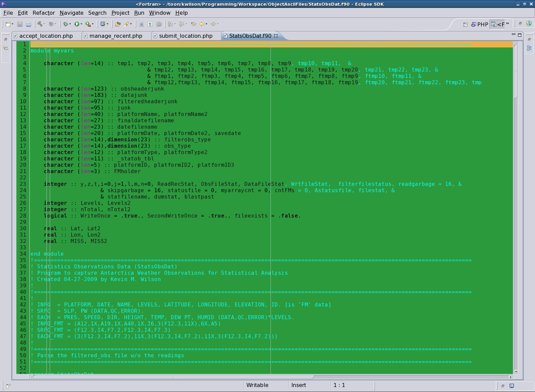Toggle Show Whitespace Characters pilcrow icon
The height and width of the screenshot is (392, 535).
click(x=150, y=24)
